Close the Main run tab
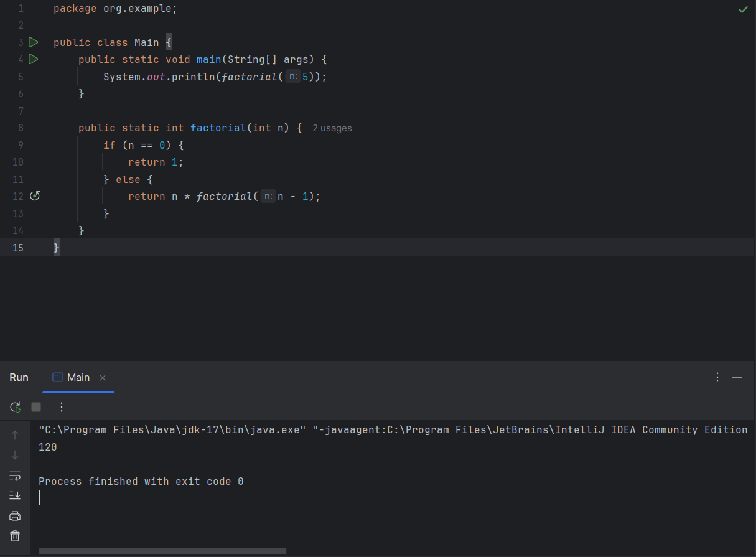The width and height of the screenshot is (756, 557). point(103,378)
